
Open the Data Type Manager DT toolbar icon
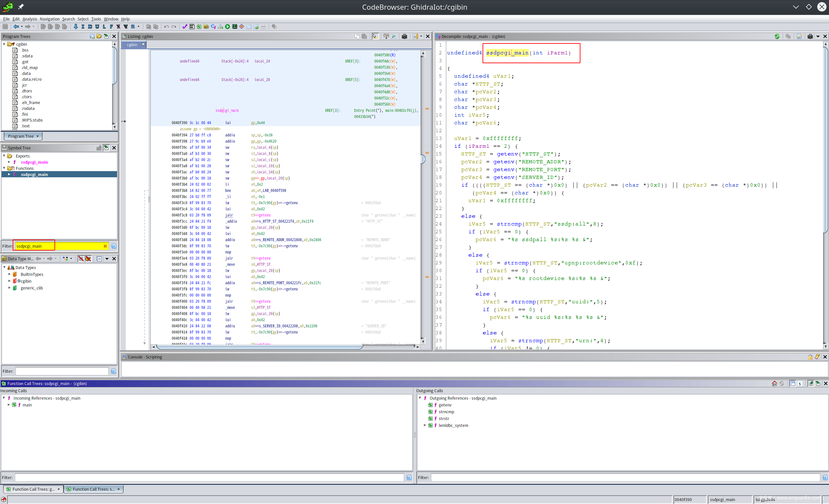(206, 27)
